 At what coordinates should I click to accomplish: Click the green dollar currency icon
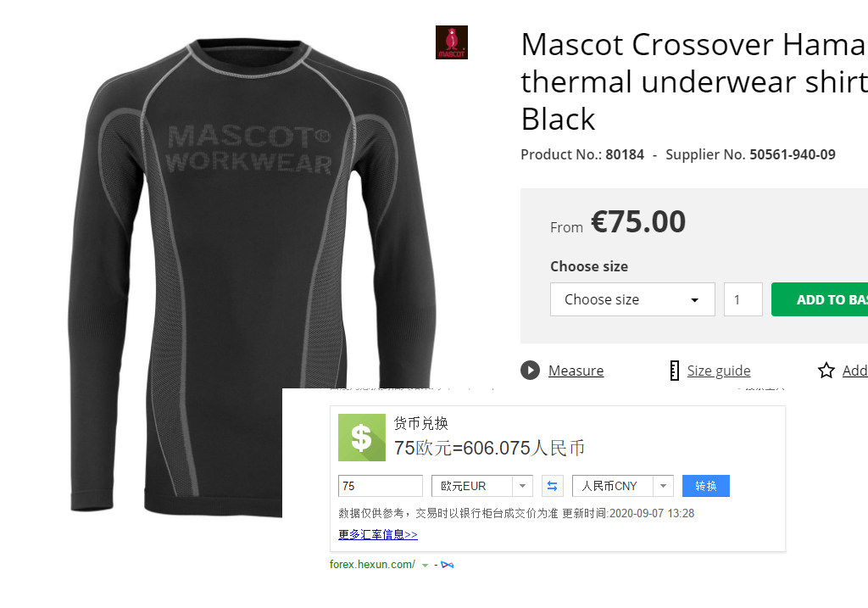pyautogui.click(x=361, y=438)
